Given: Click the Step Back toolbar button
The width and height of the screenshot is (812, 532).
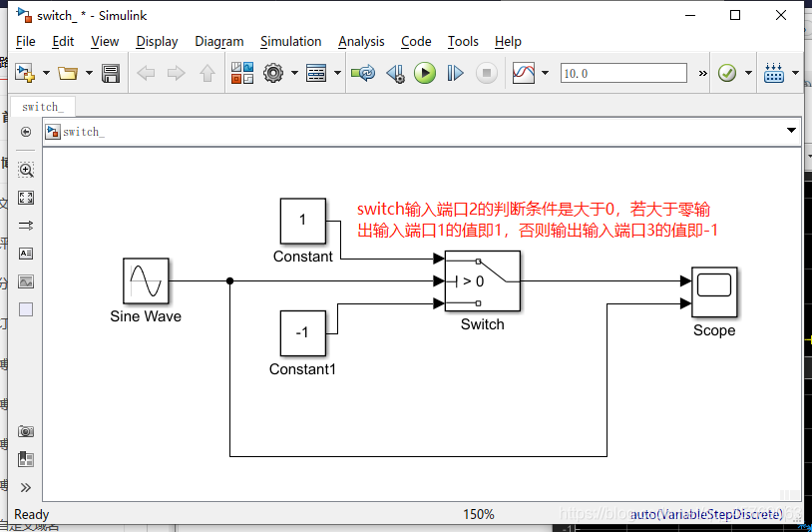Looking at the screenshot, I should [x=396, y=73].
